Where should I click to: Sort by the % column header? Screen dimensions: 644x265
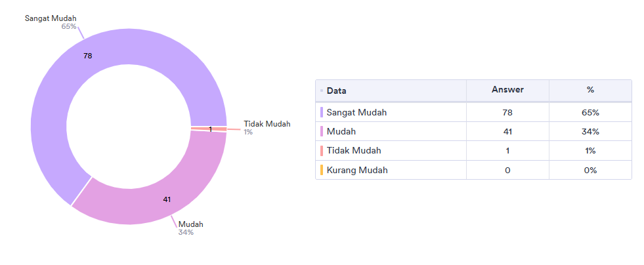click(x=590, y=90)
